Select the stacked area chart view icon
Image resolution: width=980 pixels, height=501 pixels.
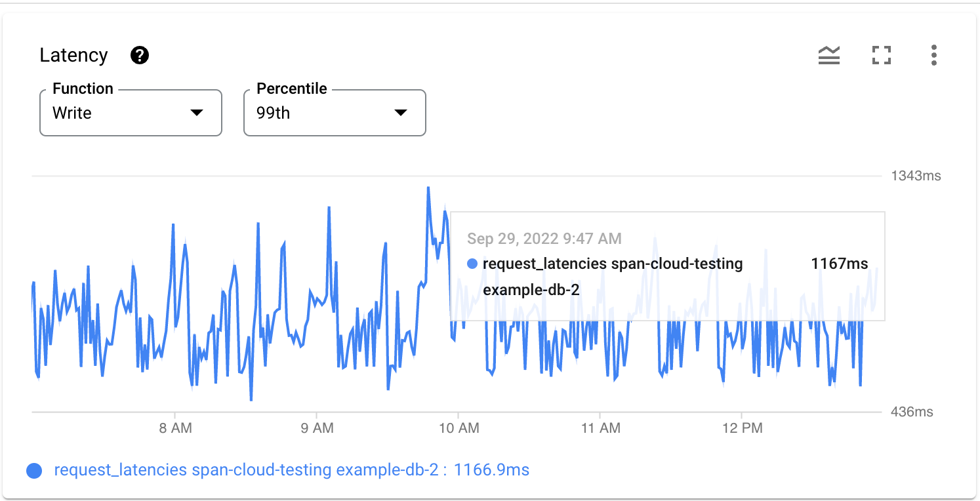point(829,55)
